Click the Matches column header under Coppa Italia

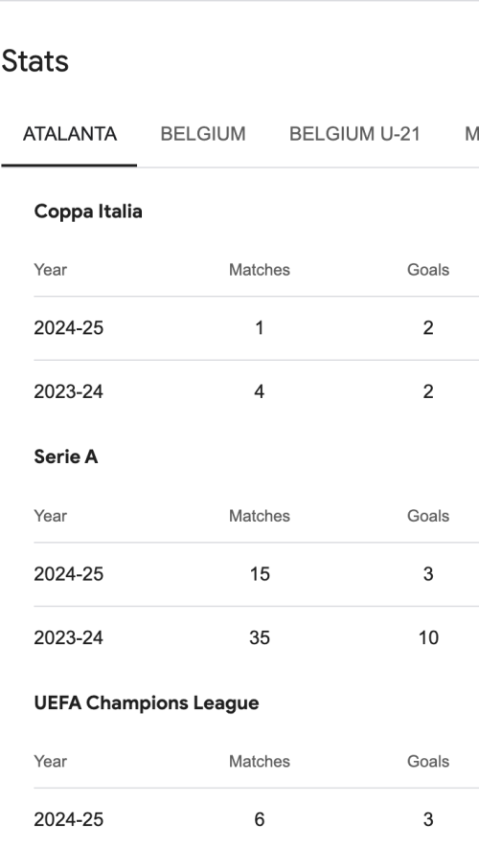(x=260, y=270)
